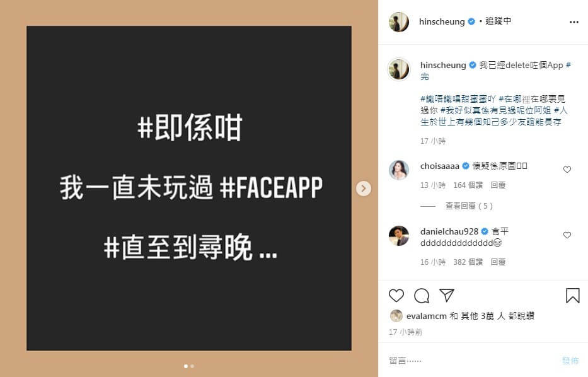Screen dimensions: 588x377
Task: Open hinscheung's profile picture in the header
Action: (399, 22)
